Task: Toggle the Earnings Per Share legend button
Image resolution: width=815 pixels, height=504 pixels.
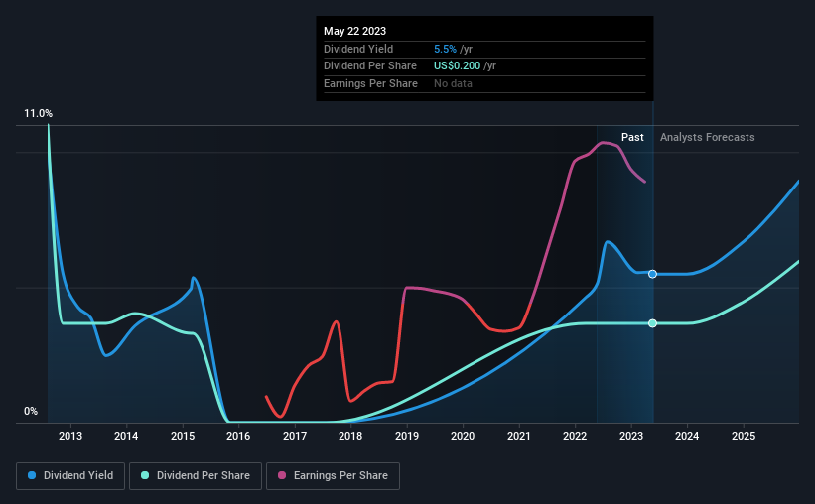Action: point(333,476)
